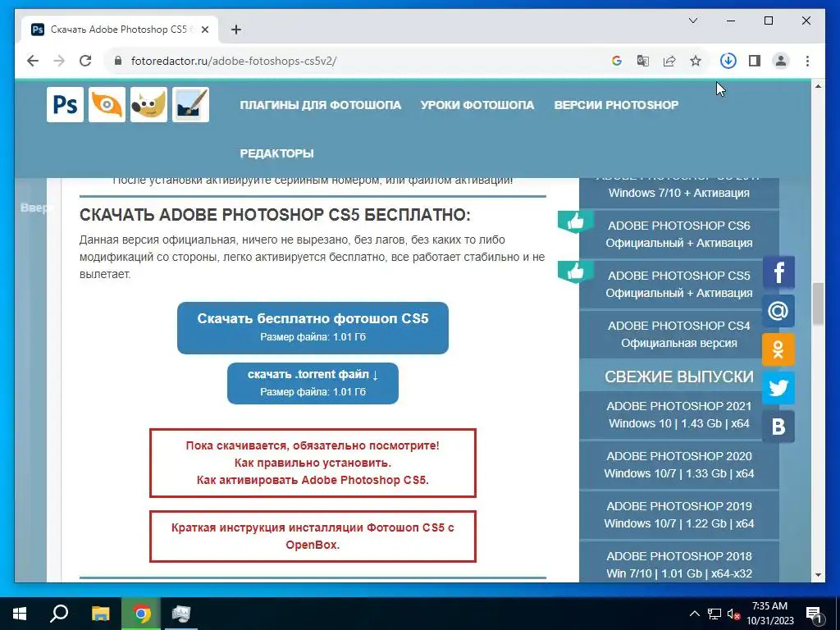The image size is (840, 630).
Task: Open РЕДАКТОРЫ menu item
Action: click(x=276, y=153)
